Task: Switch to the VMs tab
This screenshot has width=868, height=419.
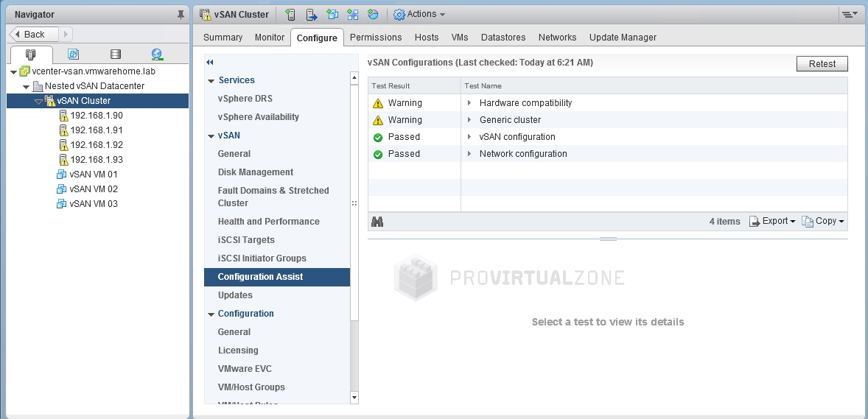Action: (x=460, y=38)
